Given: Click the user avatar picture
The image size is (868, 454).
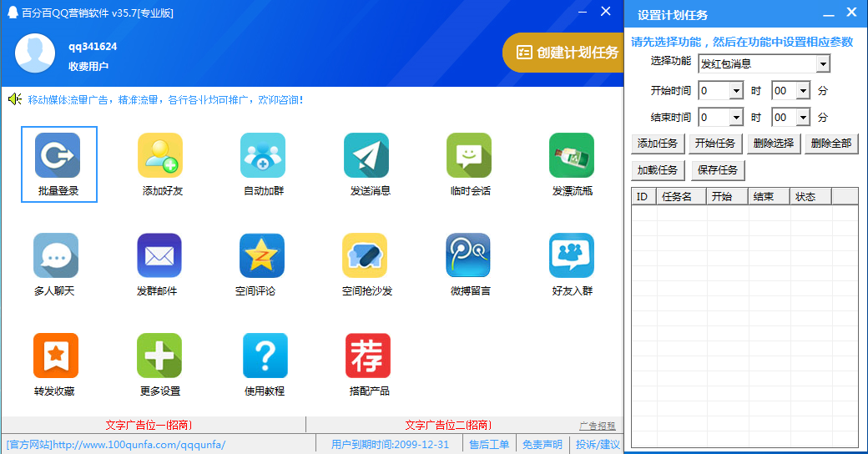Looking at the screenshot, I should tap(35, 53).
